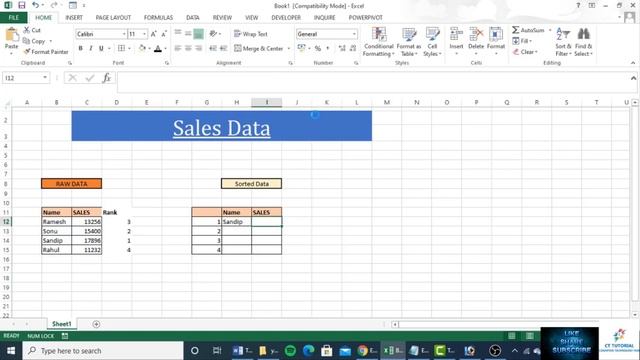Switch to the PAGE LAYOUT tab

[x=113, y=18]
